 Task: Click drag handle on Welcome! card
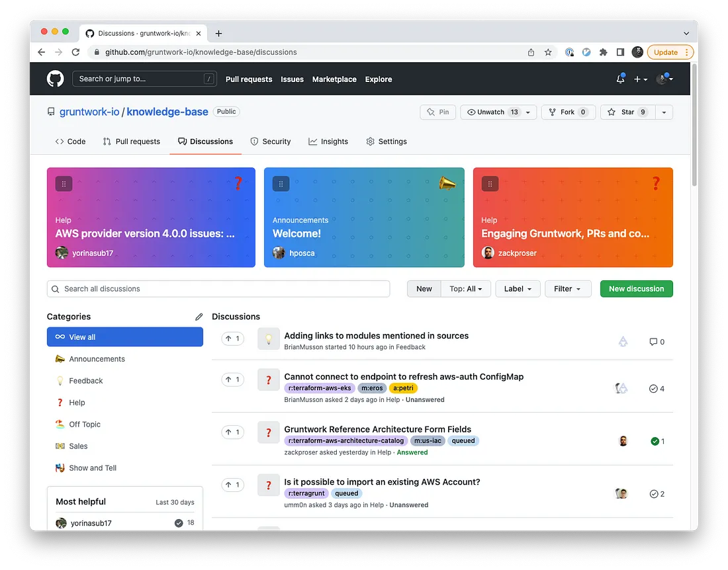(281, 184)
